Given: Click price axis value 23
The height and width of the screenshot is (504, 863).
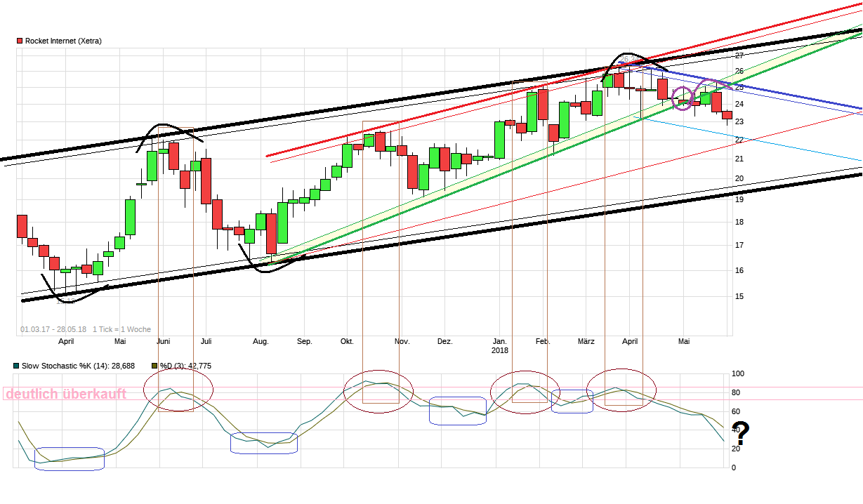Looking at the screenshot, I should point(739,121).
